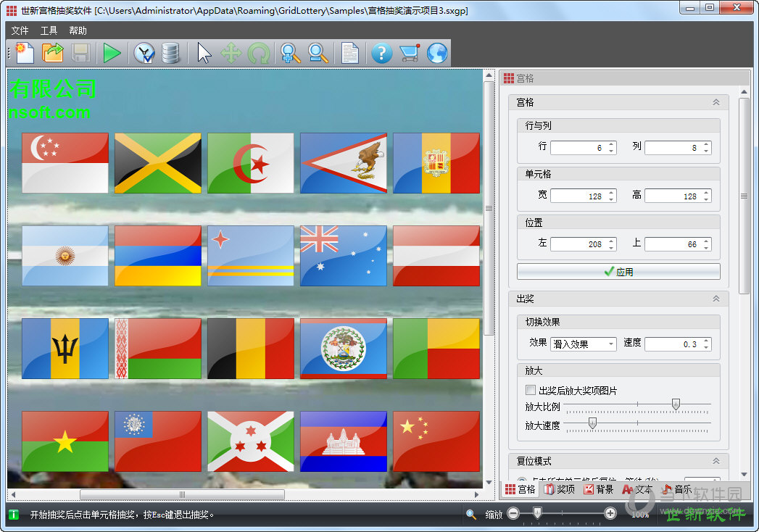759x532 pixels.
Task: Open the 文件 menu
Action: [20, 30]
